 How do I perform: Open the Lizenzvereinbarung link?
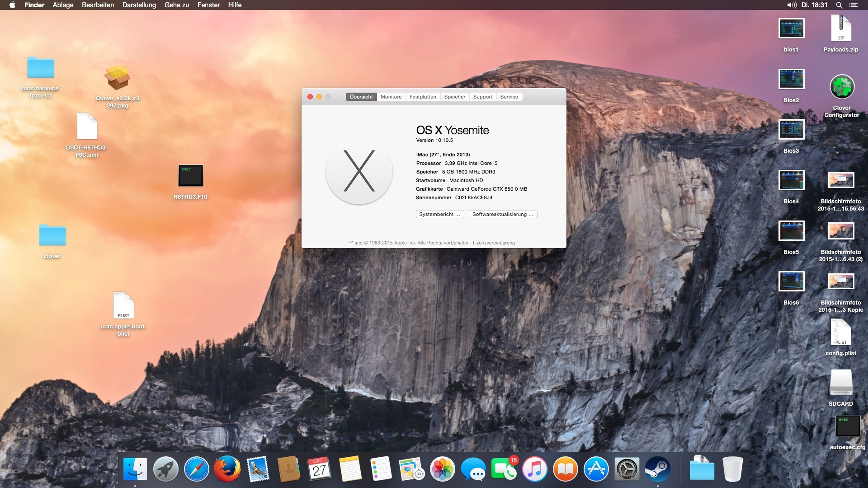(x=494, y=243)
